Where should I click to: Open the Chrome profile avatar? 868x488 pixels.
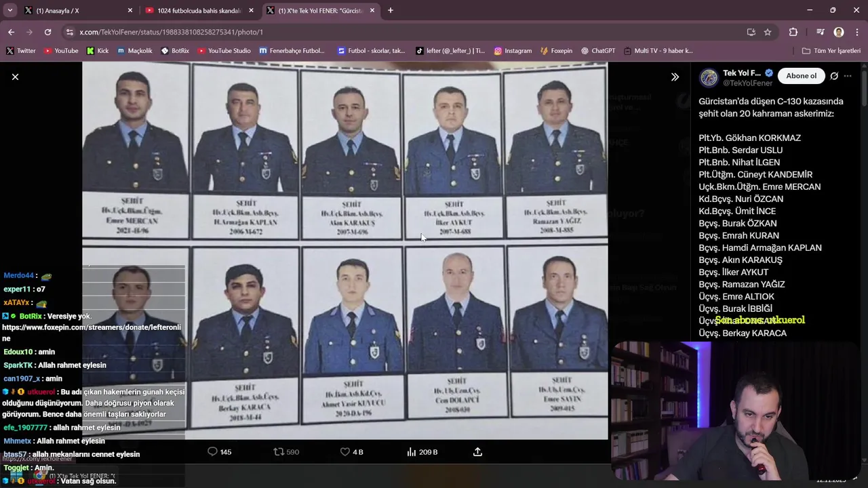(839, 32)
